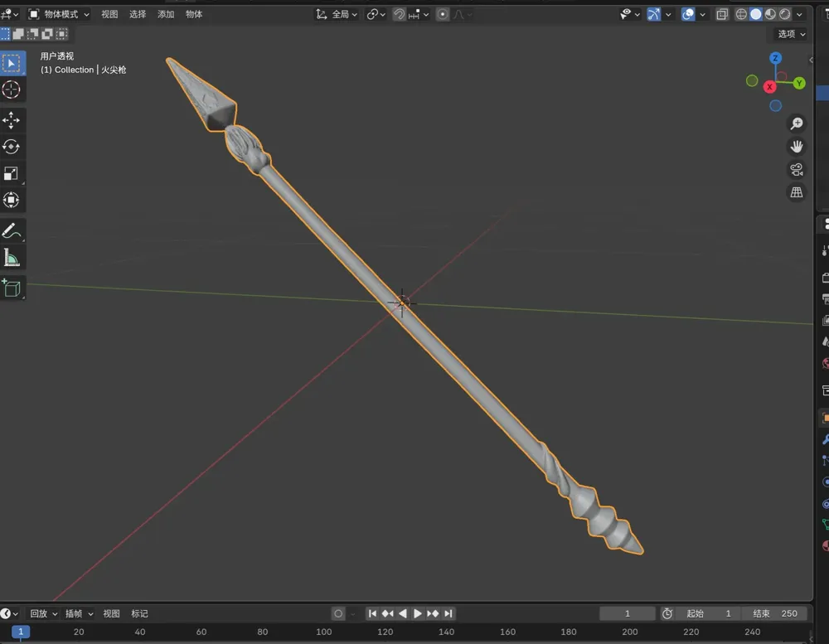
Task: Select the Add Cube tool
Action: 12,288
